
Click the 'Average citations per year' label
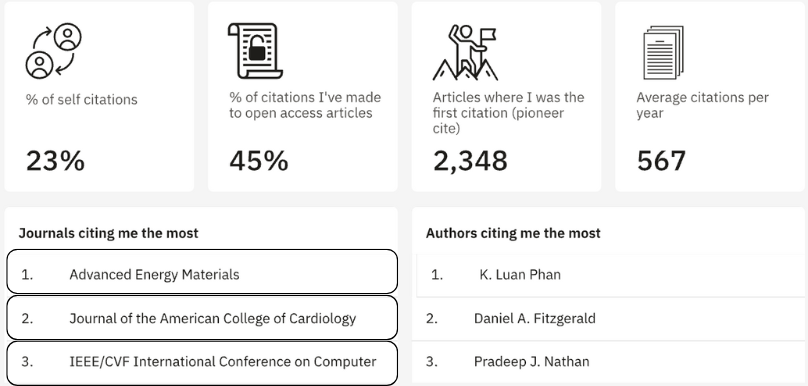pyautogui.click(x=702, y=105)
